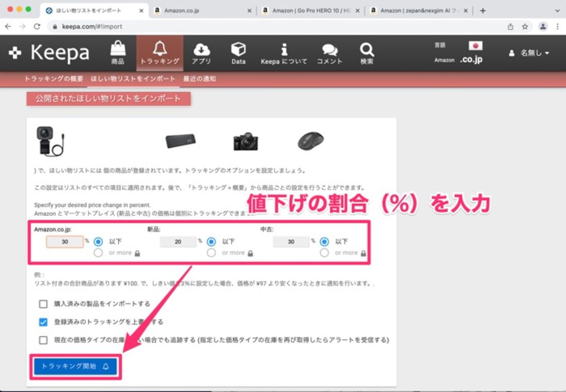Expand the tab search chevron
The height and width of the screenshot is (392, 566).
point(557,10)
